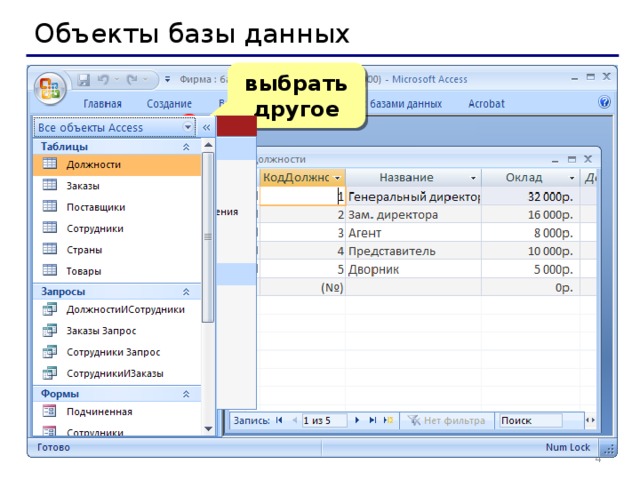Select the Подчиненная form icon
640x480 pixels.
(50, 411)
